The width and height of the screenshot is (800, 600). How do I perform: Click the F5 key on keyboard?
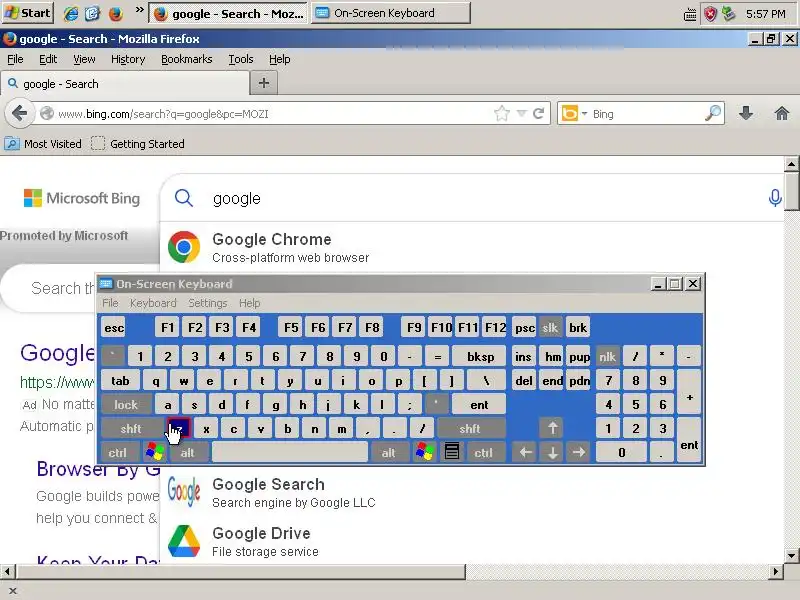coord(291,328)
